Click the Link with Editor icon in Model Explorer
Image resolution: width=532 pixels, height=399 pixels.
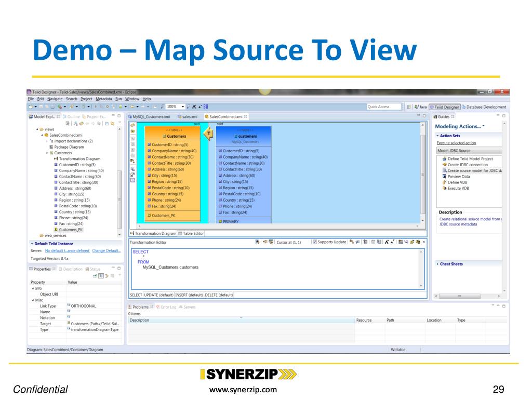[112, 124]
